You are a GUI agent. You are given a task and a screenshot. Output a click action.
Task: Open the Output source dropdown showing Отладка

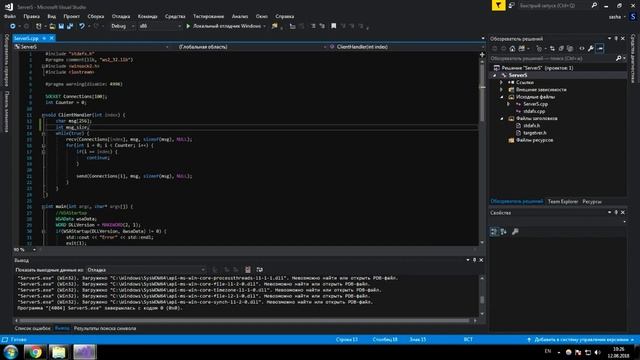pos(146,270)
